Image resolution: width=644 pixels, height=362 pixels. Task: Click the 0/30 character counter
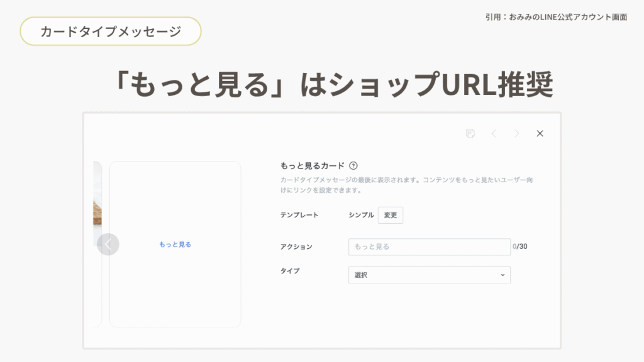[520, 247]
